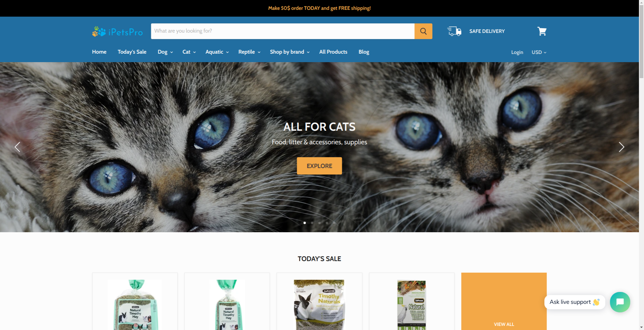Image resolution: width=644 pixels, height=330 pixels.
Task: Click the Login link
Action: (x=517, y=52)
